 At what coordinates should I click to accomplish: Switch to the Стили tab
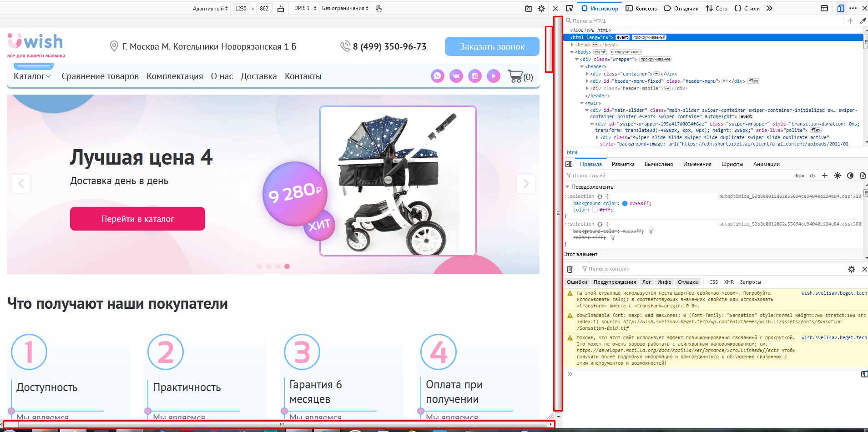[747, 8]
